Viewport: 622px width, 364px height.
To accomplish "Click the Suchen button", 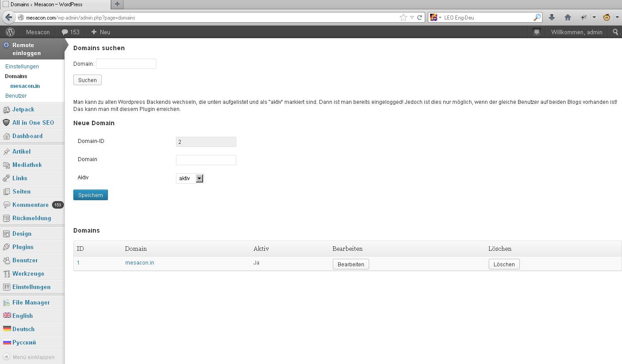I will (x=88, y=80).
